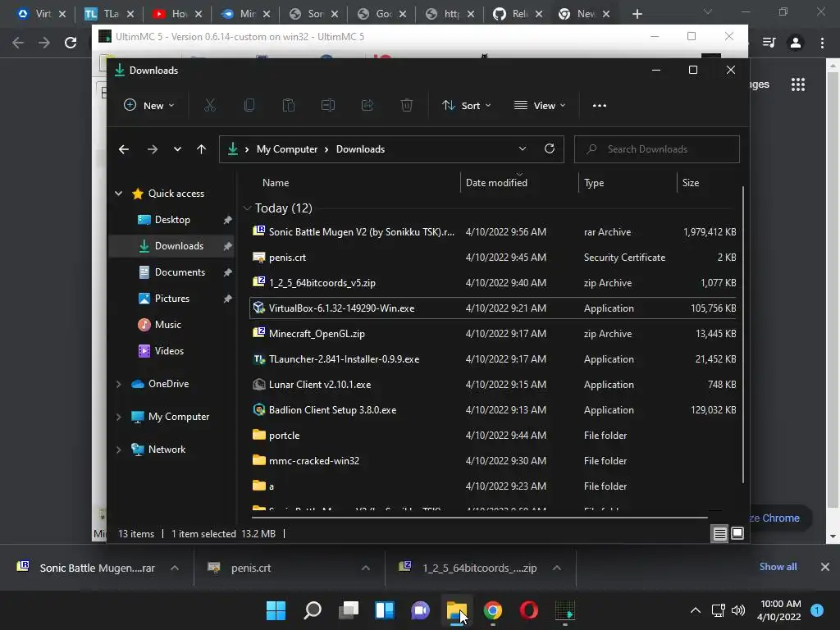Open the See more (three dots) menu

point(600,106)
